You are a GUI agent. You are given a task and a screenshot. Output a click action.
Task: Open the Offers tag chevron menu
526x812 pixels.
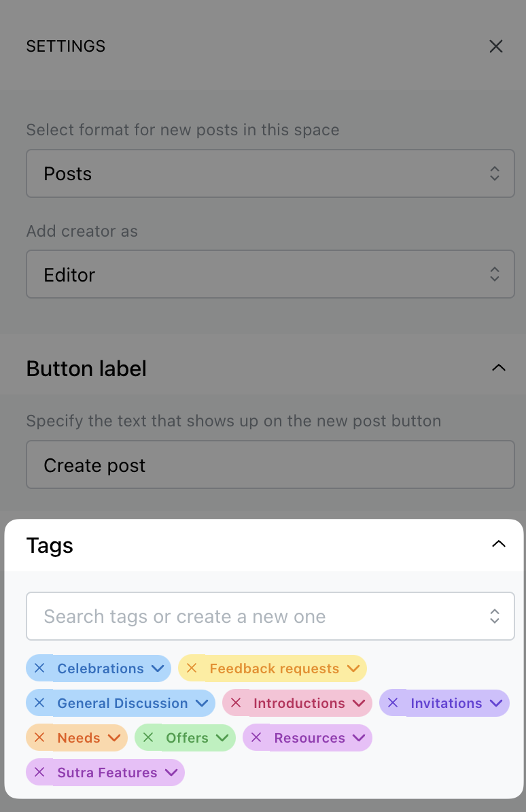(223, 738)
